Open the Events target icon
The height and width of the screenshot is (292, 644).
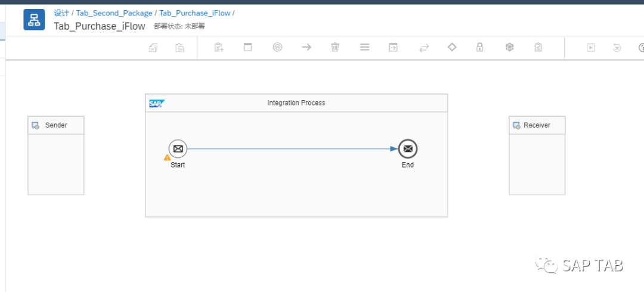click(x=278, y=47)
